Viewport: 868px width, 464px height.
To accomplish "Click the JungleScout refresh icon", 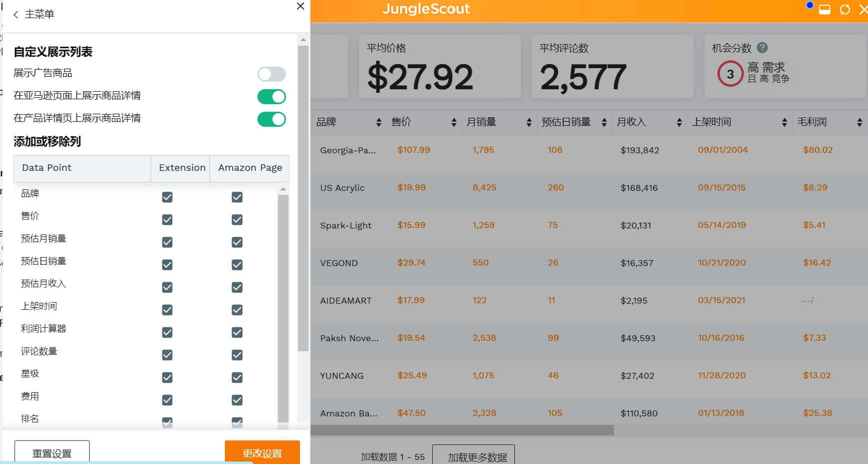I will (x=845, y=10).
